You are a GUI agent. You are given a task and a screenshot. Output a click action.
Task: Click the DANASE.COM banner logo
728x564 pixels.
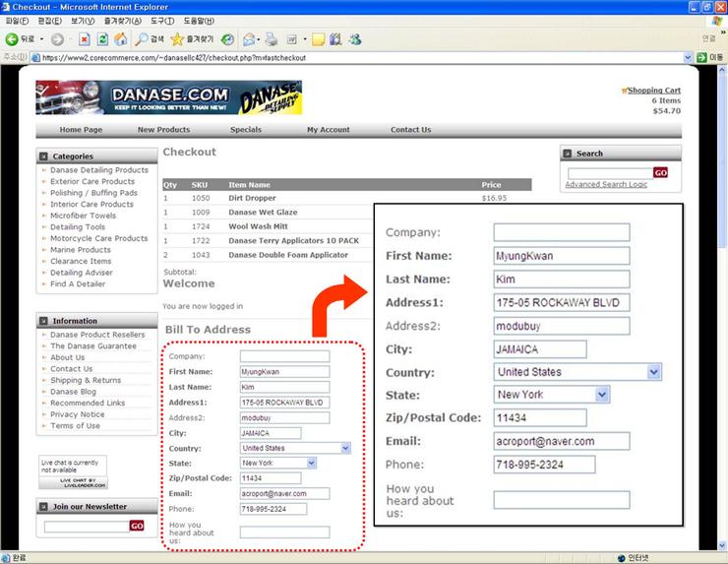click(x=169, y=97)
